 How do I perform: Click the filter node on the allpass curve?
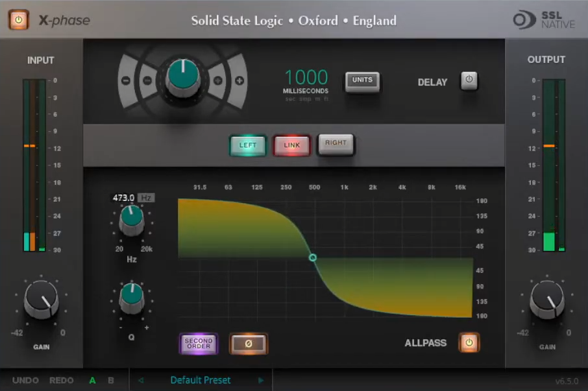click(x=313, y=258)
